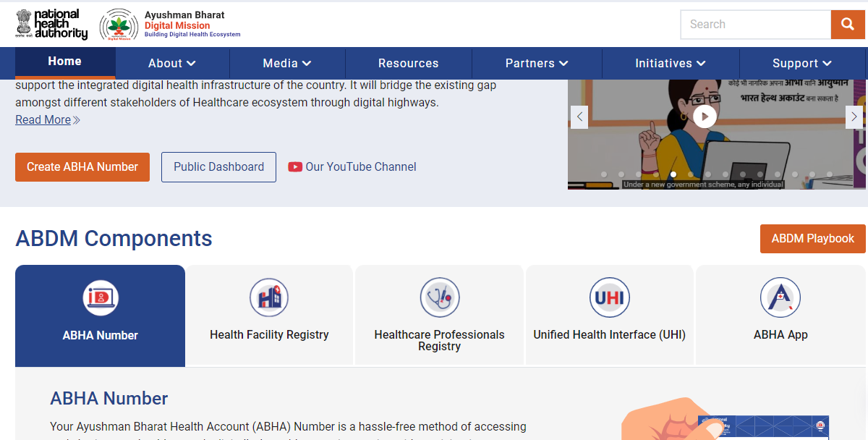
Task: Click the National Health Authority logo
Action: 51,24
